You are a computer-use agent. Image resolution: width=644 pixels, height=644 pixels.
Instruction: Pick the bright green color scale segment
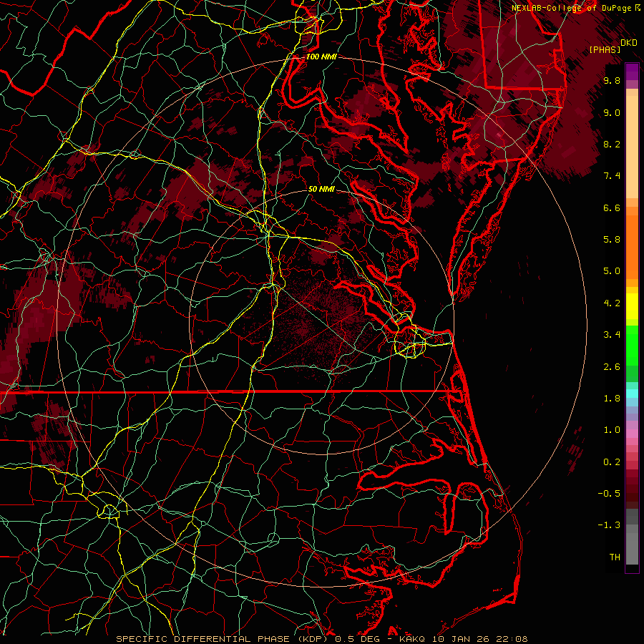tap(632, 346)
